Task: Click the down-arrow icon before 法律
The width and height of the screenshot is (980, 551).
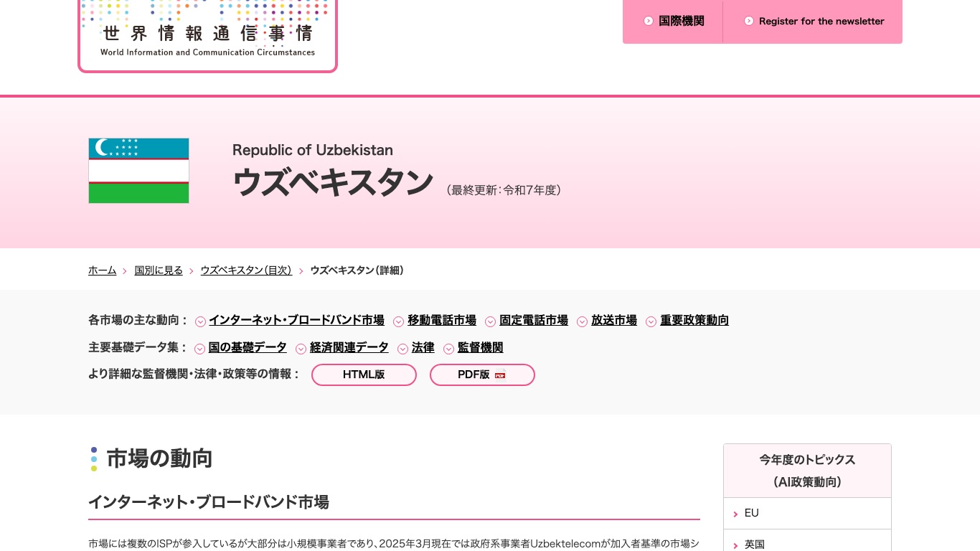Action: pos(403,349)
